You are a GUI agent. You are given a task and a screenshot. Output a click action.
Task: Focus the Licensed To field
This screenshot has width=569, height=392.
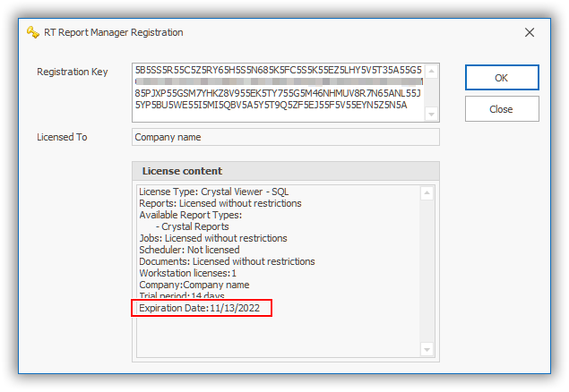pos(285,137)
